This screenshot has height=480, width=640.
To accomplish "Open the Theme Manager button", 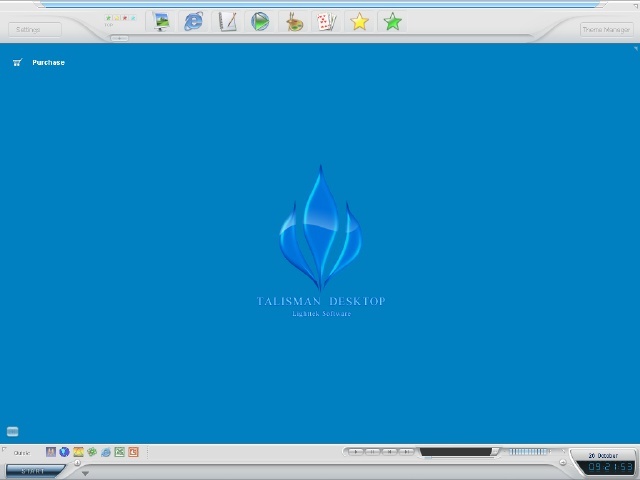I will tap(606, 30).
